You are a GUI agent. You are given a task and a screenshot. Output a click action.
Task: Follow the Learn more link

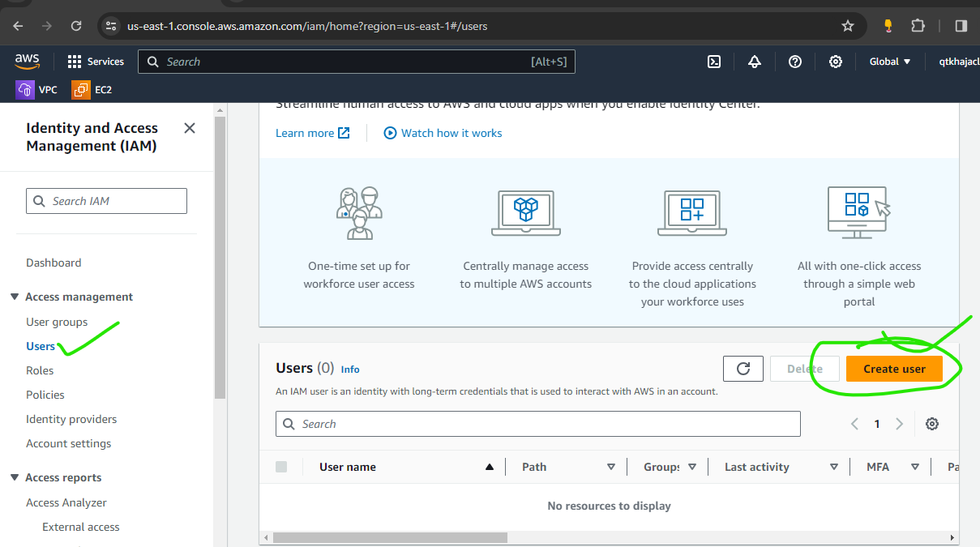coord(313,133)
